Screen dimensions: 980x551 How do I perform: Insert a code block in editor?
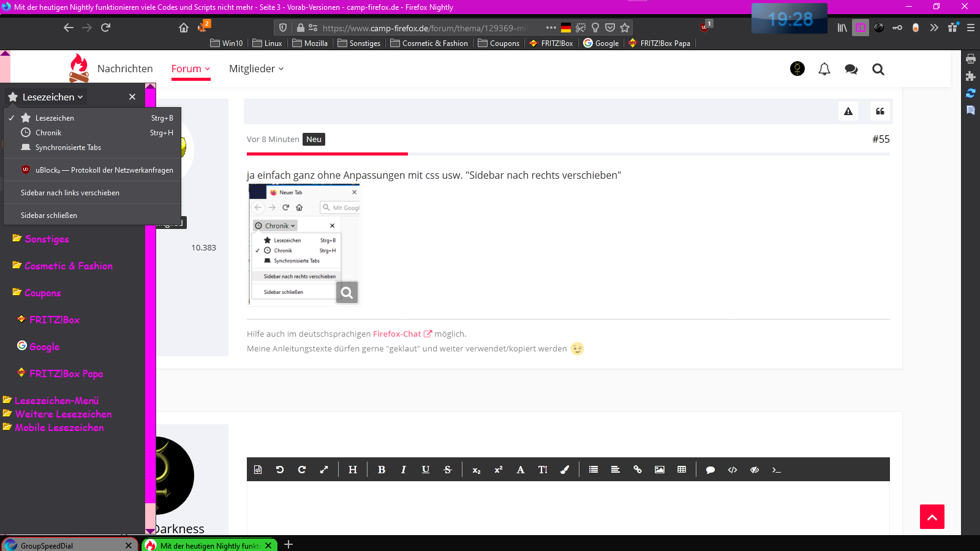(733, 470)
